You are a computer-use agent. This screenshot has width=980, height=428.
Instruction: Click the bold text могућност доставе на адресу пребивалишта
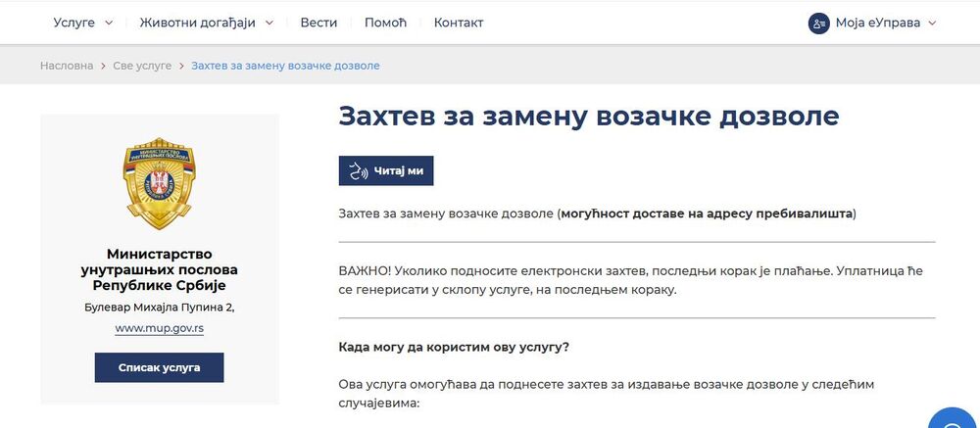tap(707, 214)
